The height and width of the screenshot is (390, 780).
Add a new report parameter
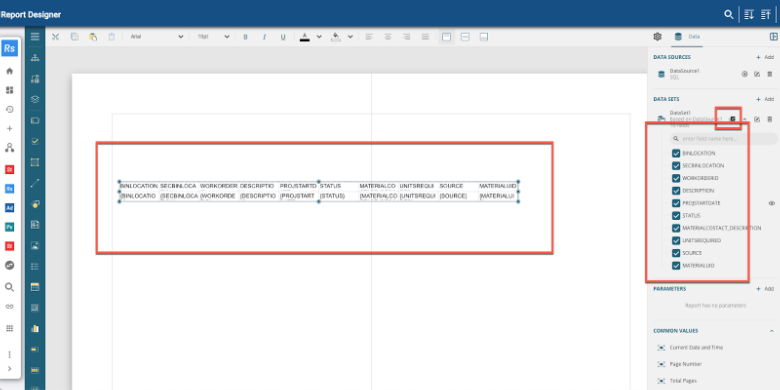coord(765,289)
